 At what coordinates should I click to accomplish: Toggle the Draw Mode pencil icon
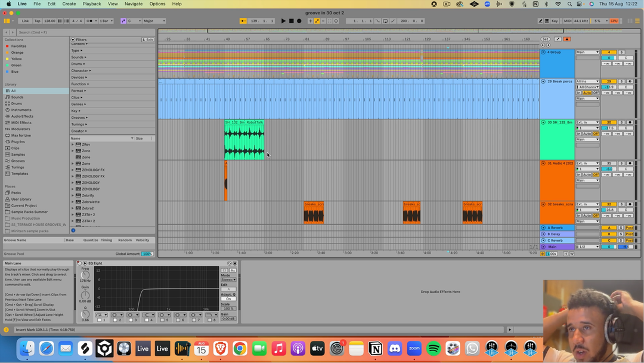(540, 21)
